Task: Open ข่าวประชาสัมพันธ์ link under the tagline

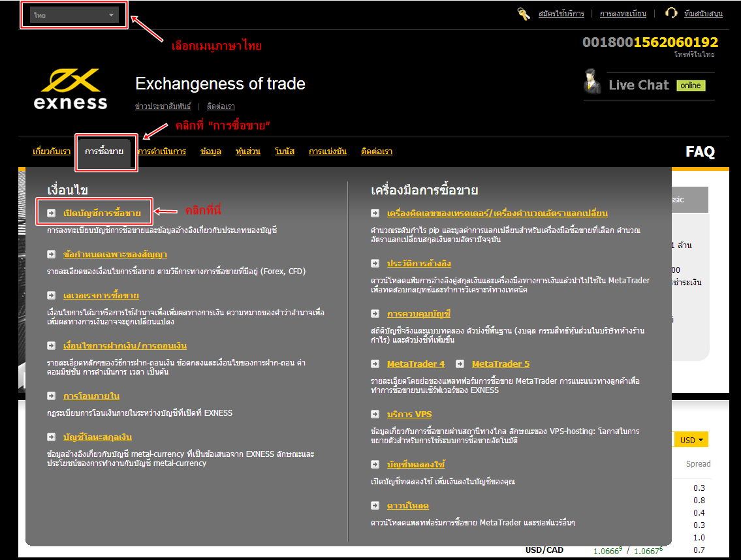Action: 163,106
